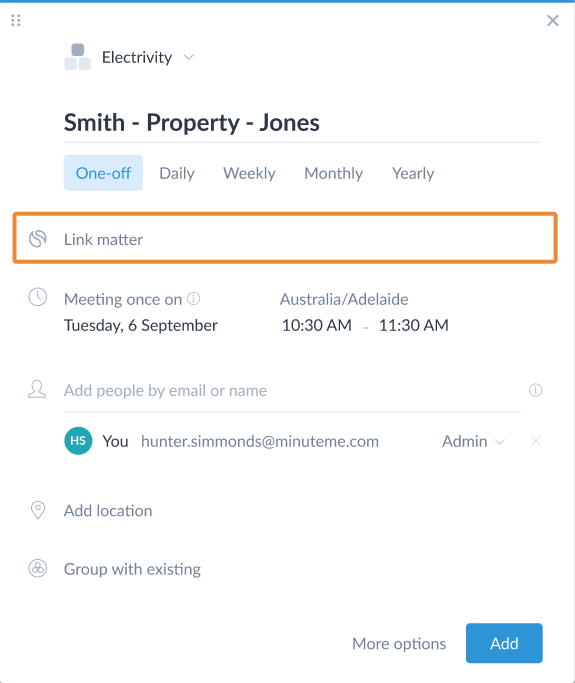Viewport: 575px width, 683px height.
Task: Choose the Monthly recurrence option
Action: 334,173
